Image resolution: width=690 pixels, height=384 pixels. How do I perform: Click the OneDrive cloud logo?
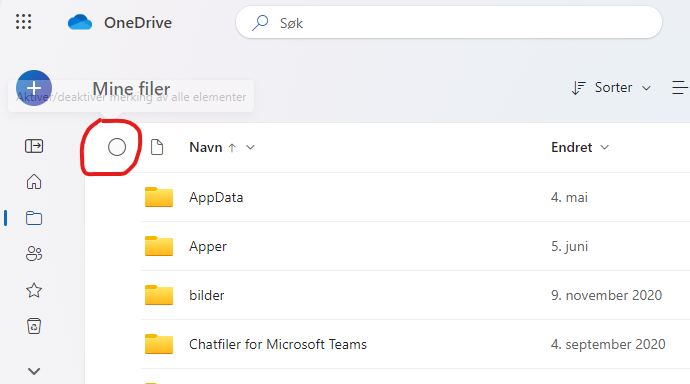pyautogui.click(x=80, y=22)
